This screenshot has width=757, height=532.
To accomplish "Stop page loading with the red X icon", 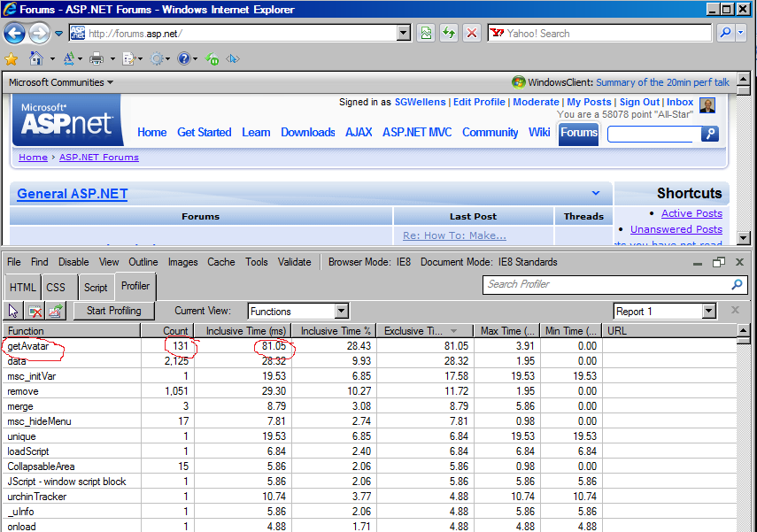I will click(x=472, y=34).
